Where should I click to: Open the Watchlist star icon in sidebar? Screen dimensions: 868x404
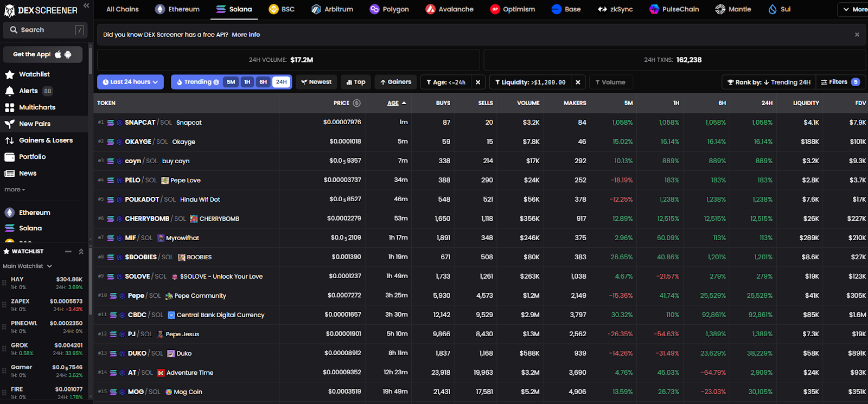coord(9,74)
